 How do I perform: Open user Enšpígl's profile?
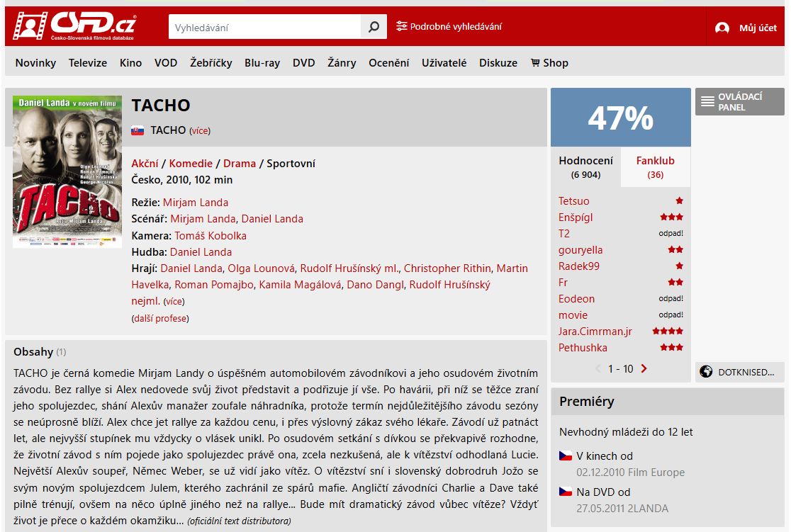point(576,217)
